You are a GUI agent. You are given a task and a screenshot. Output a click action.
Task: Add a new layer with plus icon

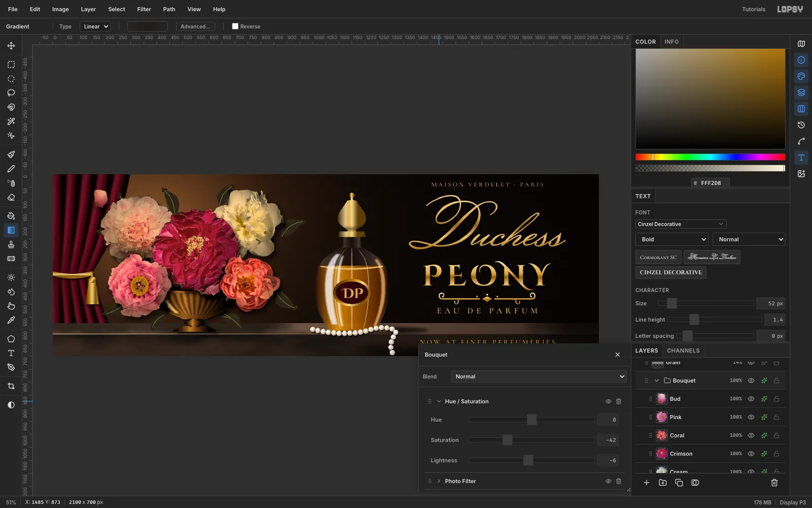pos(647,483)
